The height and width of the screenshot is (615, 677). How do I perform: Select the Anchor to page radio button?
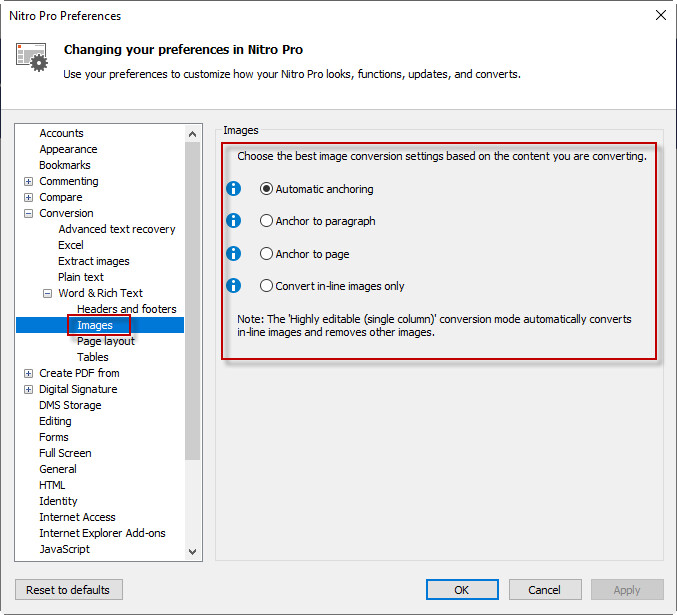[x=266, y=254]
